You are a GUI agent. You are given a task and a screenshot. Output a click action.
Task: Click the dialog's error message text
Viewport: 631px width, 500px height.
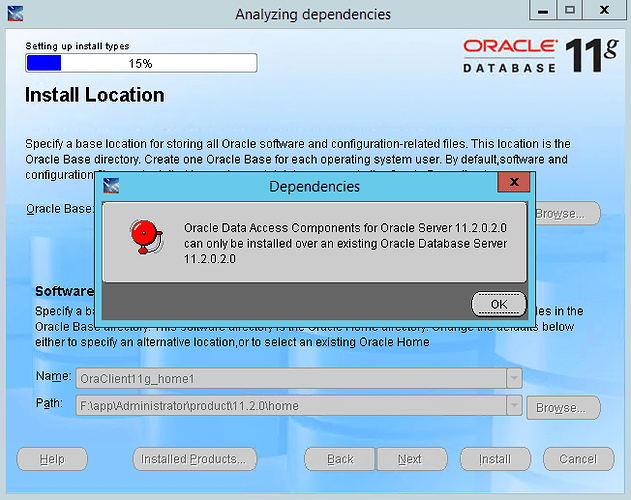click(x=345, y=243)
